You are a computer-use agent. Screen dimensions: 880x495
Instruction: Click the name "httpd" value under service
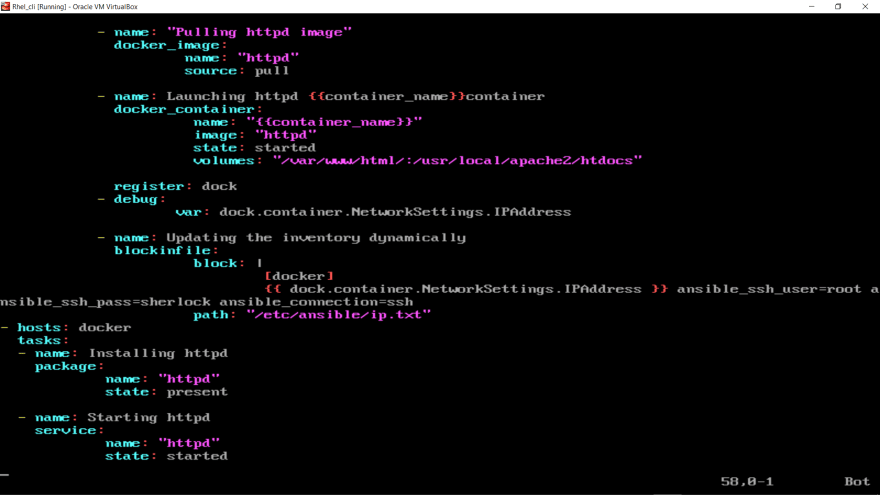click(x=189, y=443)
